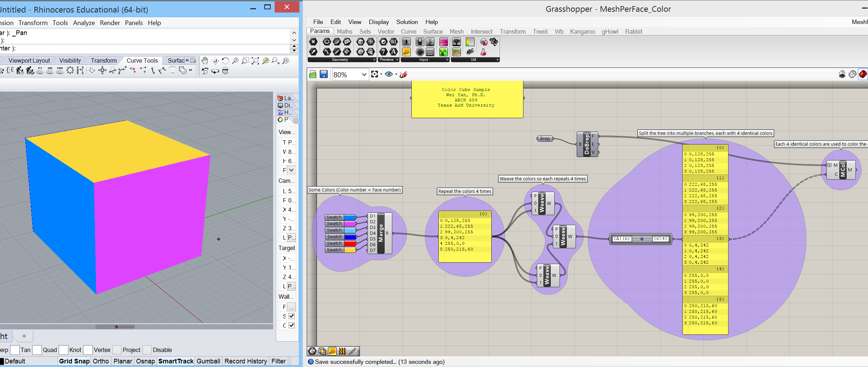The width and height of the screenshot is (868, 367).
Task: Add the Mesh parameter hexagon icon
Action: coord(371,42)
